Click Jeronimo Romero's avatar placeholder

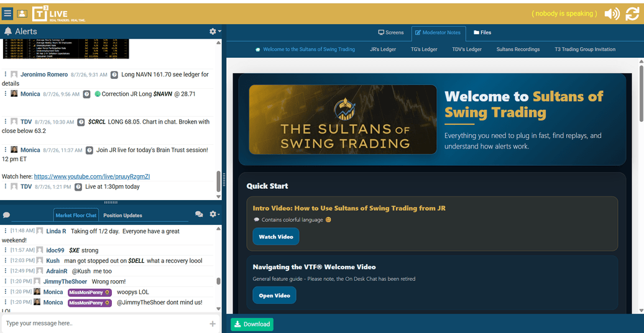pyautogui.click(x=14, y=75)
